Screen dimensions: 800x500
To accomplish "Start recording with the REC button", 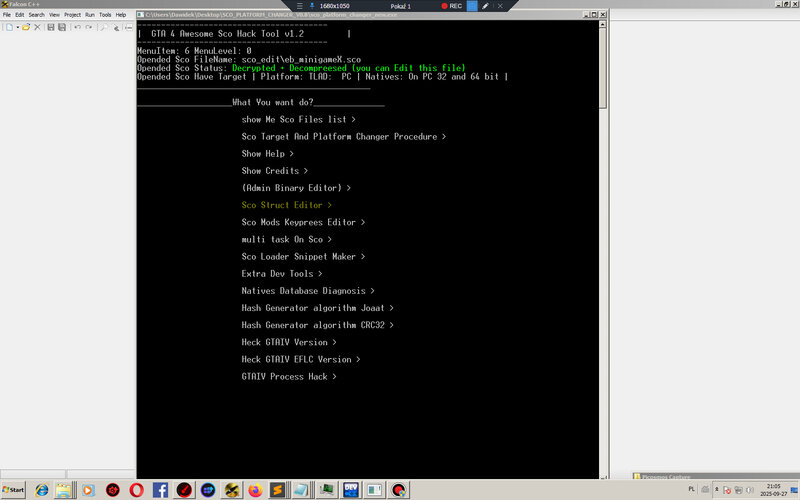I will coord(452,6).
